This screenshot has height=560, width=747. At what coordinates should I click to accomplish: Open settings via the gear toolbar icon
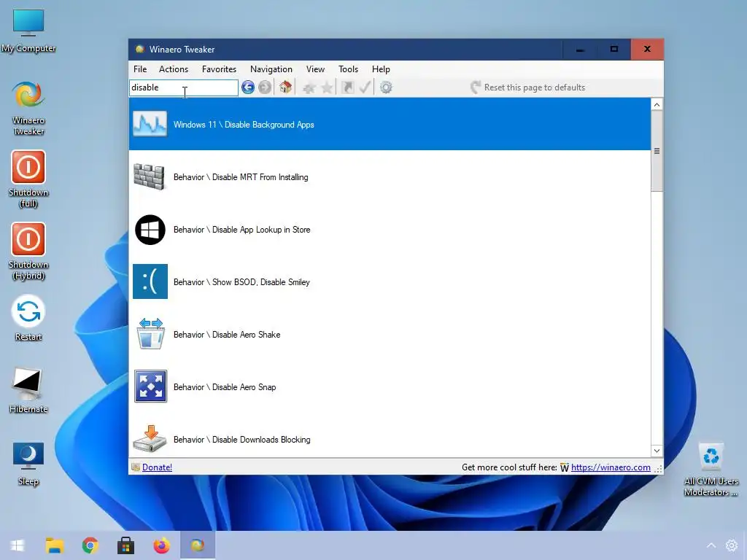click(x=386, y=87)
